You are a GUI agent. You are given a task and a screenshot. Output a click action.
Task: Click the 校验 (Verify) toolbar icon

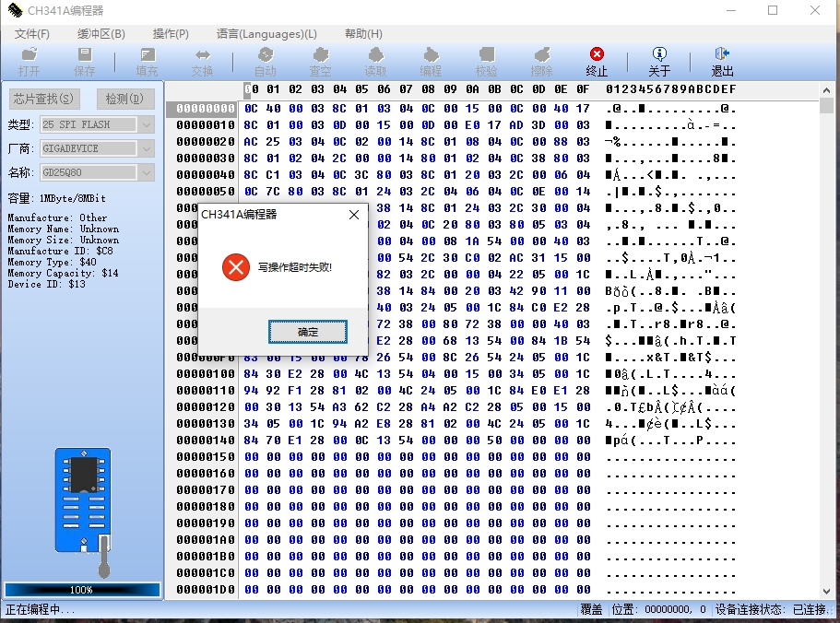click(x=487, y=62)
